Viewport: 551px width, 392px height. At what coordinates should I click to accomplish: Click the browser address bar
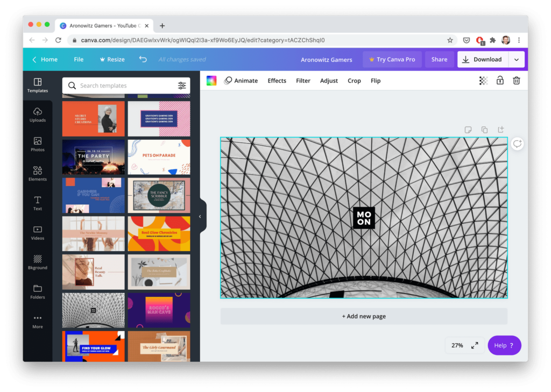(x=260, y=40)
